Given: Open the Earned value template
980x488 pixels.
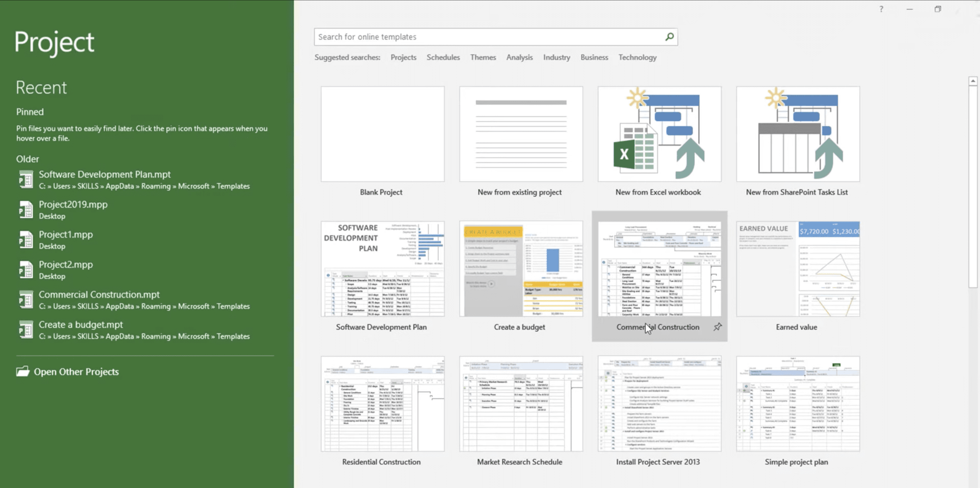Looking at the screenshot, I should coord(798,269).
